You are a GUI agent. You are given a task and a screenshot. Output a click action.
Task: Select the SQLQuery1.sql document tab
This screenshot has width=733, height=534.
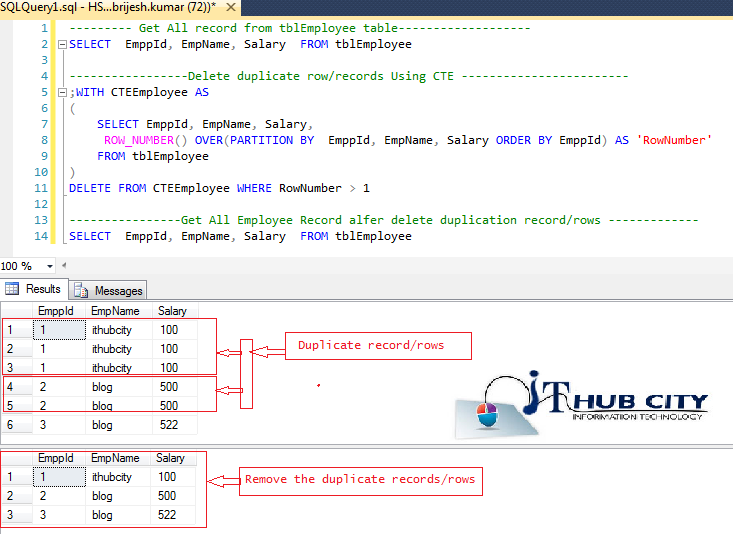pos(122,7)
